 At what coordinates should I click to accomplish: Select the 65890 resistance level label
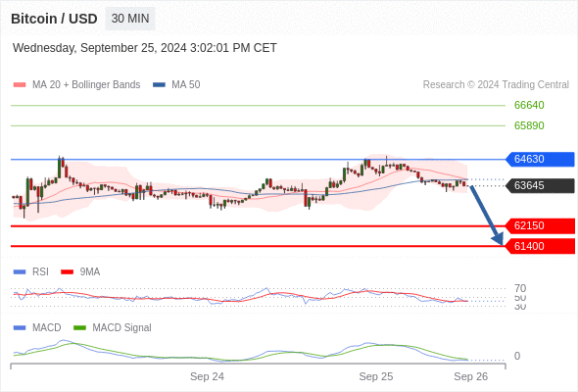click(529, 125)
